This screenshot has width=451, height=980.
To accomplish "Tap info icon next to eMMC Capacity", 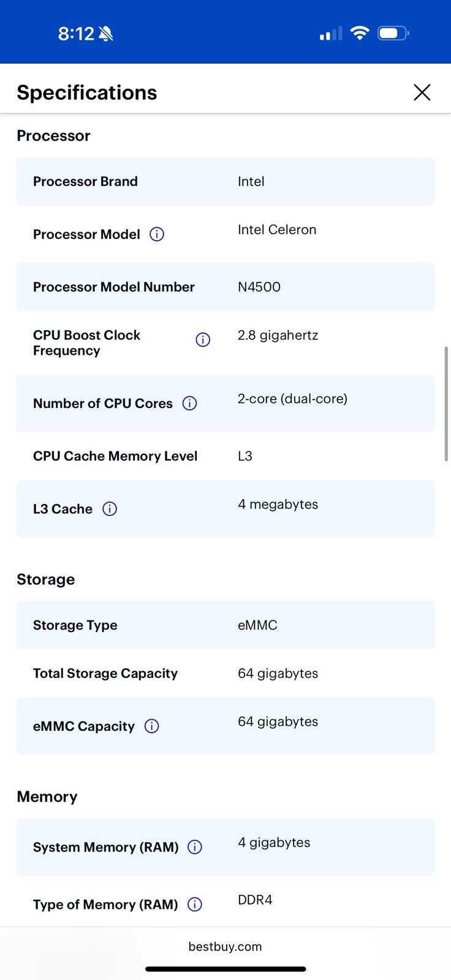I will (151, 726).
